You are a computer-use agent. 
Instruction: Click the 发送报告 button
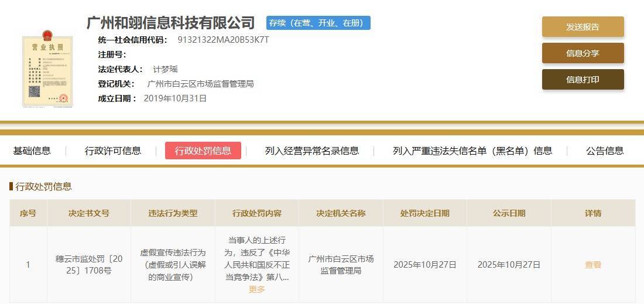pos(583,27)
